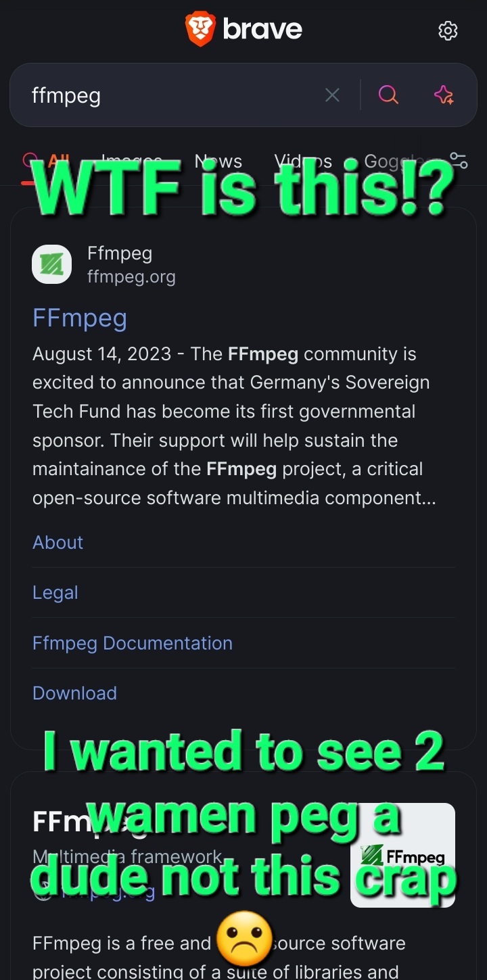The height and width of the screenshot is (980, 487).
Task: Open the About sitelink
Action: 58,543
